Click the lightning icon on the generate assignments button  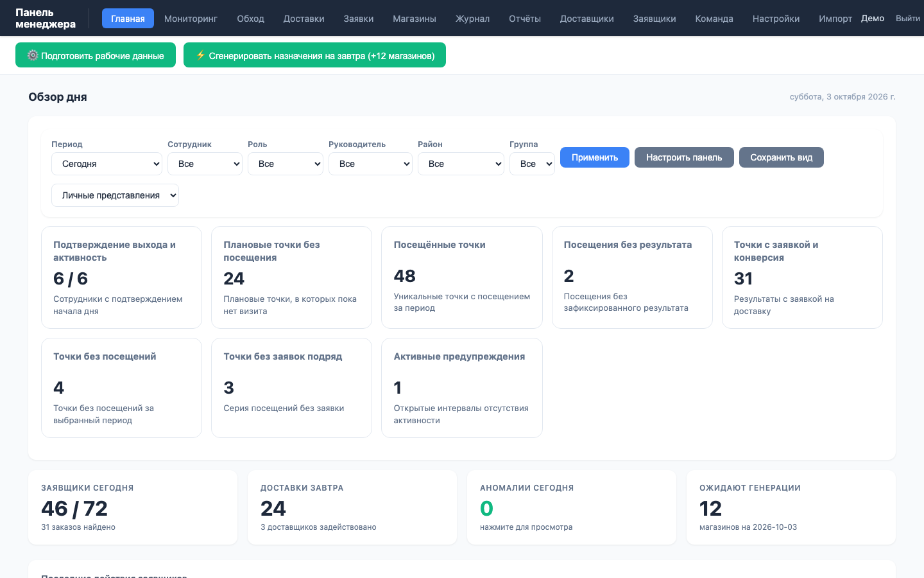click(x=201, y=55)
